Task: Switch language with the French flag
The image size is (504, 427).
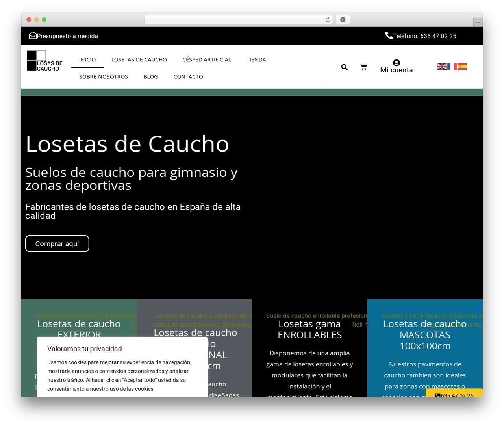Action: (452, 67)
